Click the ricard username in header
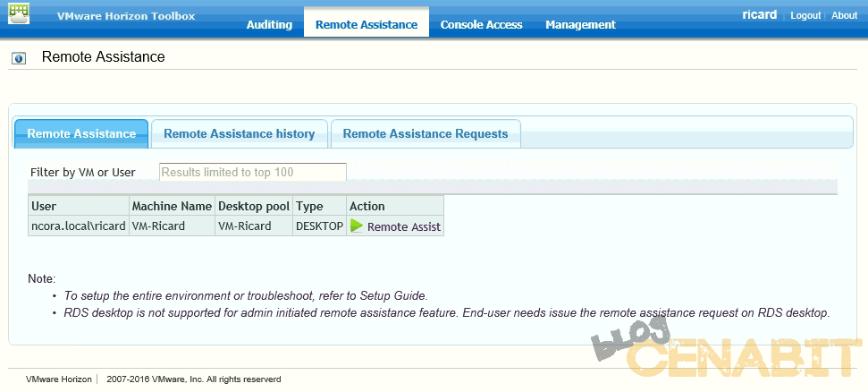Image resolution: width=868 pixels, height=392 pixels. click(x=760, y=15)
